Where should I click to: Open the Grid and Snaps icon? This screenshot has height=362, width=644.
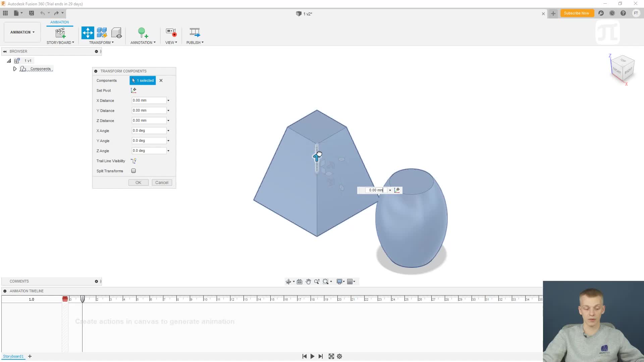point(350,282)
